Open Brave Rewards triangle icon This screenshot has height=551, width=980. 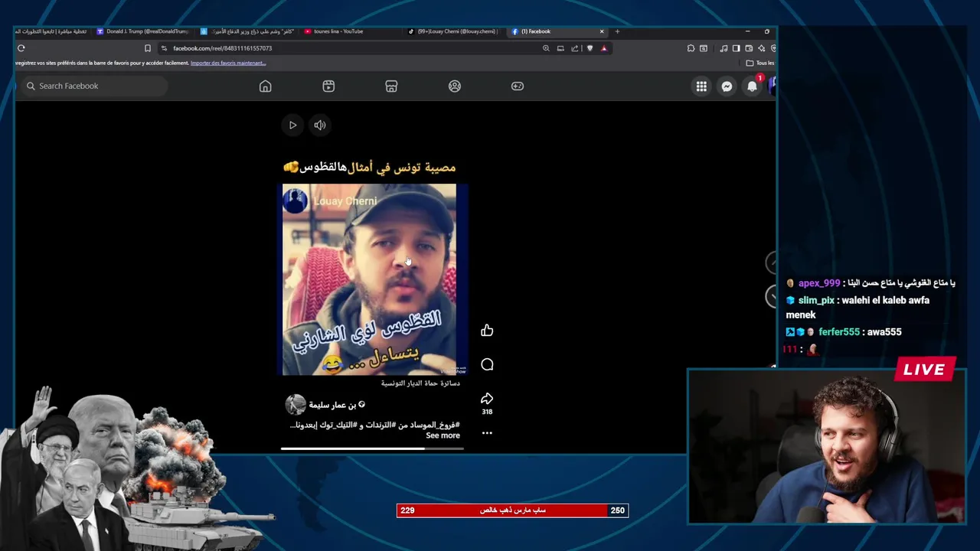tap(604, 48)
